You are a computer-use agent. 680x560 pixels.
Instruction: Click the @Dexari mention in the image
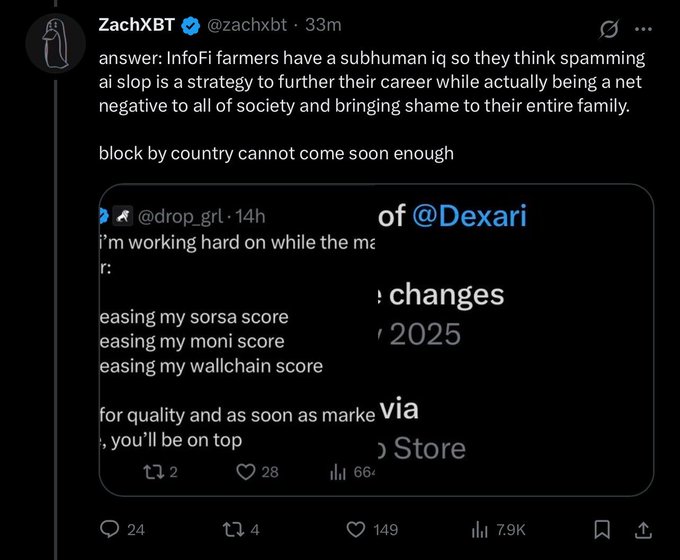469,215
